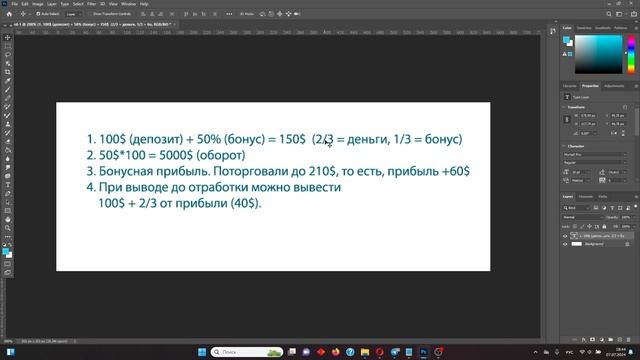The height and width of the screenshot is (360, 640).
Task: Select the Move tool in the toolbox
Action: pyautogui.click(x=7, y=37)
